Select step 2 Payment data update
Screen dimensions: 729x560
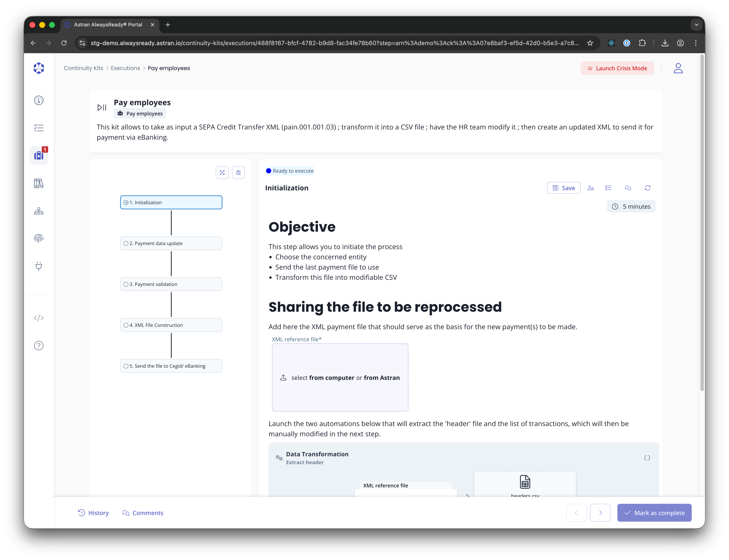171,243
